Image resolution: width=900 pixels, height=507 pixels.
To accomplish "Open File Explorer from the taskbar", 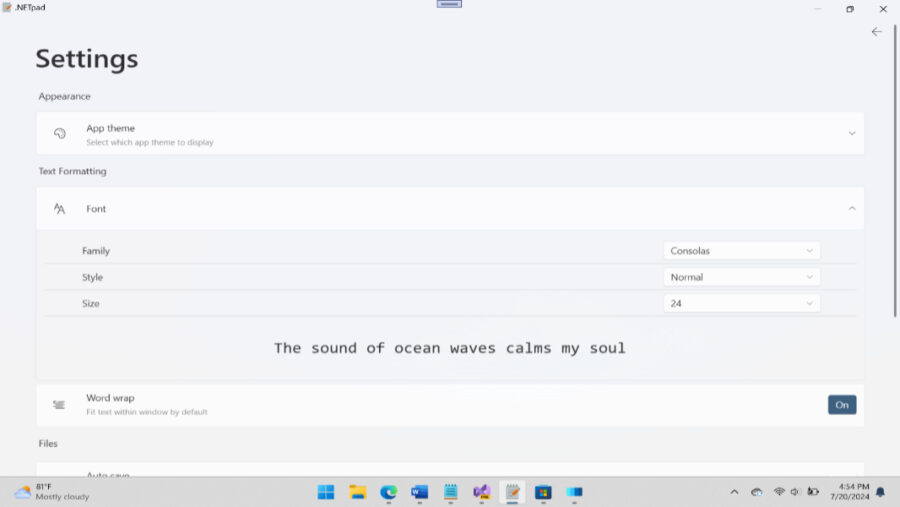I will [x=357, y=492].
